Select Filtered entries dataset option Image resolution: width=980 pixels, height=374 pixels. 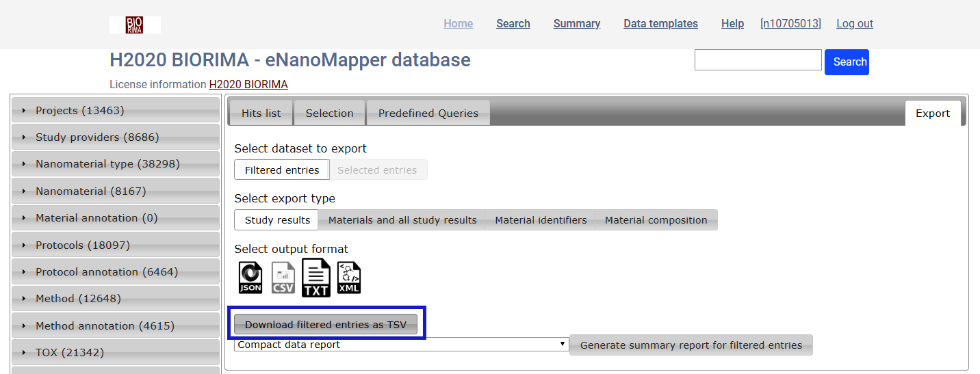282,170
